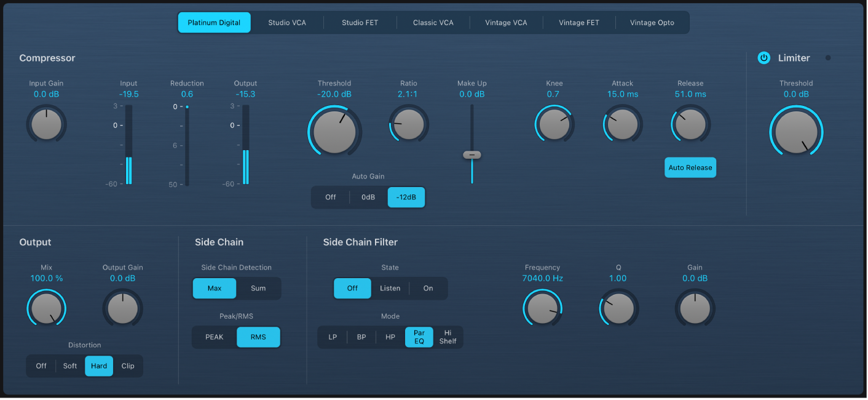
Task: Adjust the compressor Threshold knob
Action: 334,131
